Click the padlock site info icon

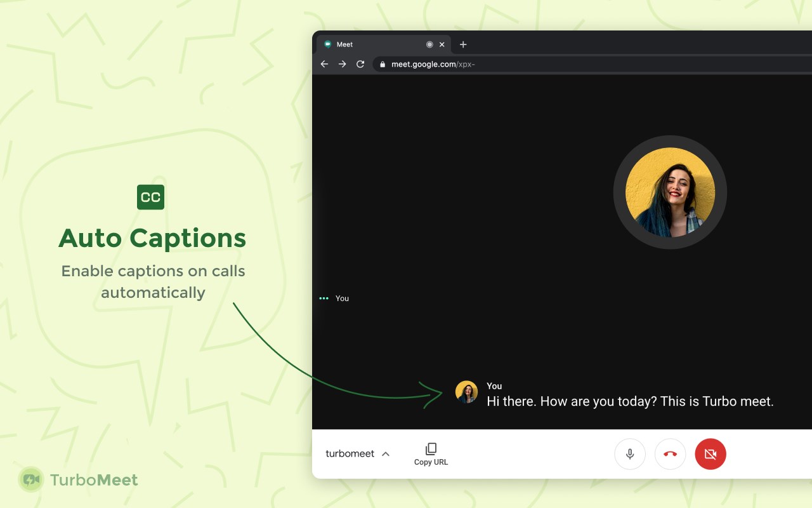click(383, 64)
